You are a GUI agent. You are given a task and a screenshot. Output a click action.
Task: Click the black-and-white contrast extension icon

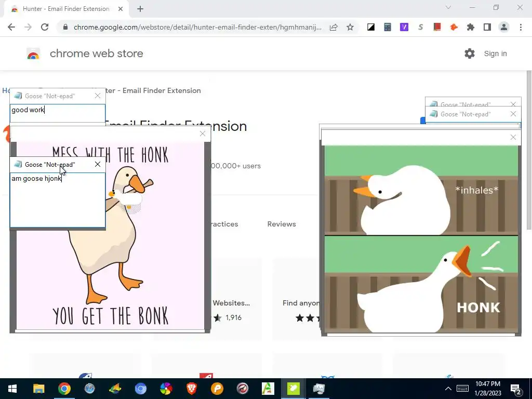point(371,27)
